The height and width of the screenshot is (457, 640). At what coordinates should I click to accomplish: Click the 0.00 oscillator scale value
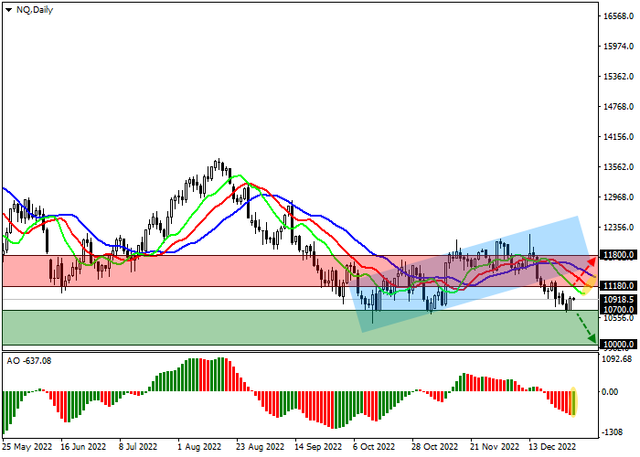611,392
